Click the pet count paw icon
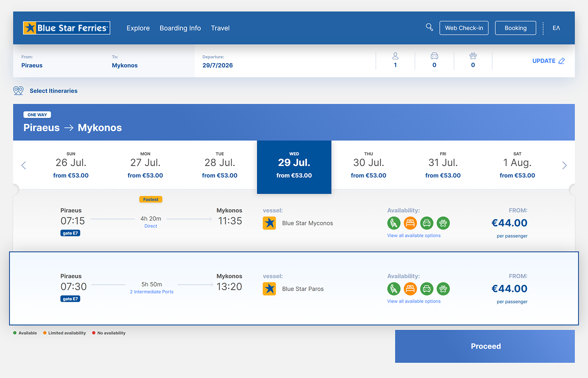Viewport: 588px width, 378px height. pos(473,56)
